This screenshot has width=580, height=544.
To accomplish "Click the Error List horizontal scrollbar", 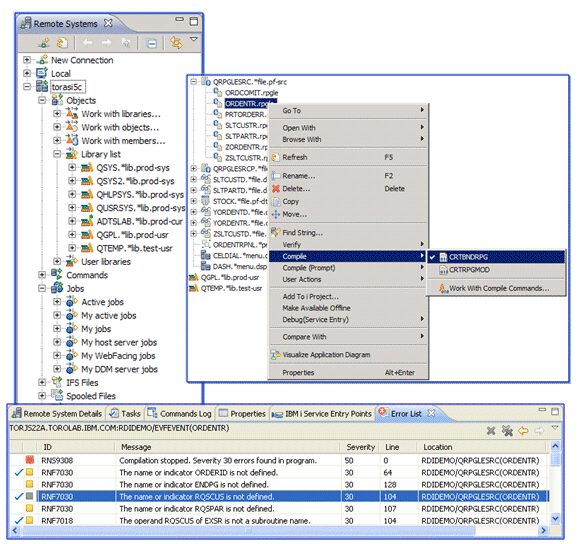I will [x=249, y=531].
